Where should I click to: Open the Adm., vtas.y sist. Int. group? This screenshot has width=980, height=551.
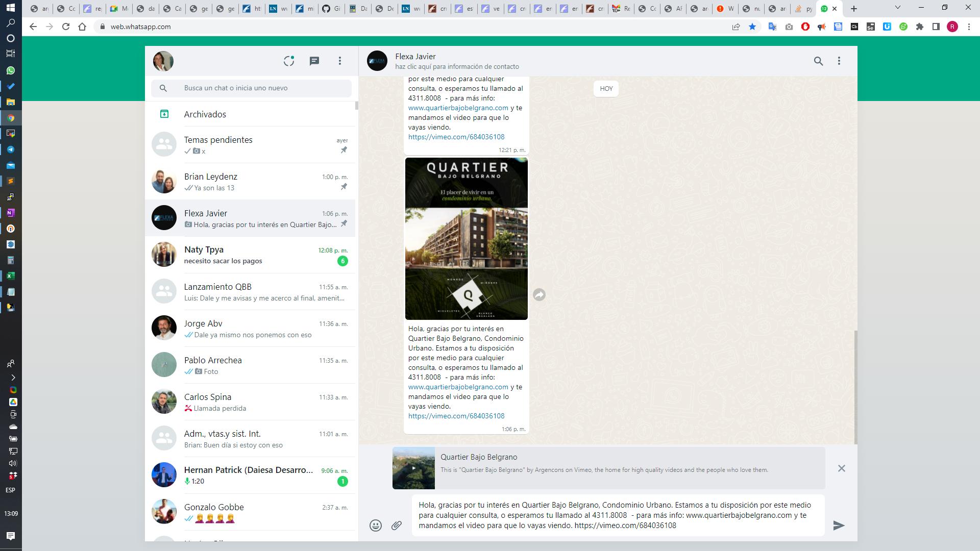point(250,439)
